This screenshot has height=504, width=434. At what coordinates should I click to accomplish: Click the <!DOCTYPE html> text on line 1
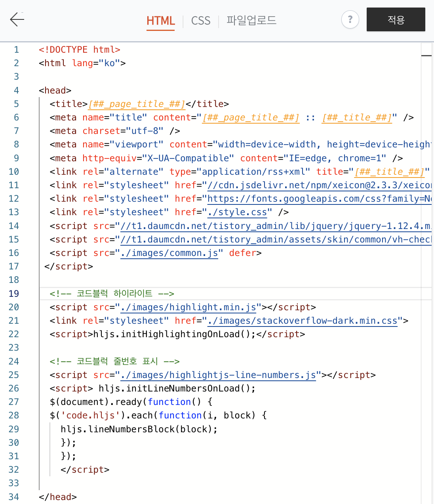pos(80,50)
